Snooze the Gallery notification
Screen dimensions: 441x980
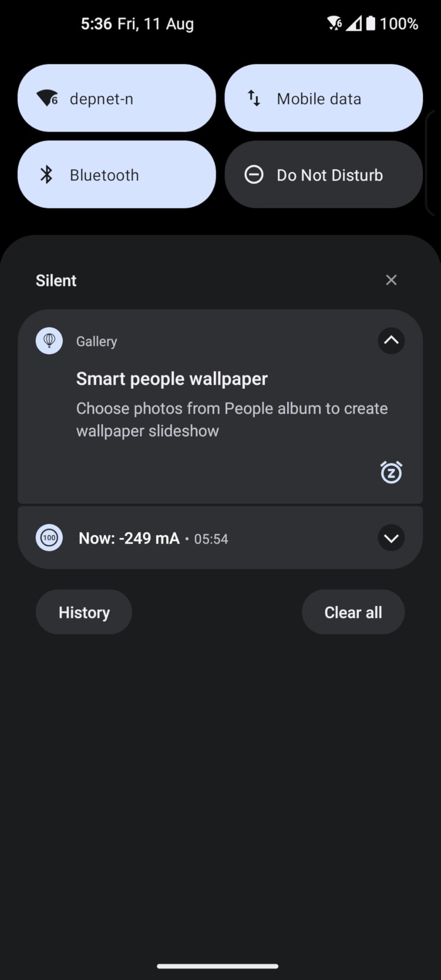pos(391,472)
